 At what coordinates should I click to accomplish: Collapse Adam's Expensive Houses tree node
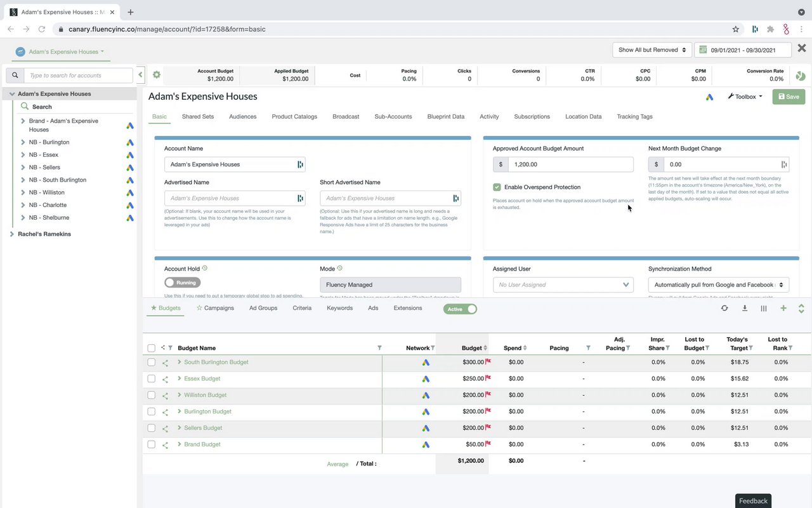click(12, 94)
